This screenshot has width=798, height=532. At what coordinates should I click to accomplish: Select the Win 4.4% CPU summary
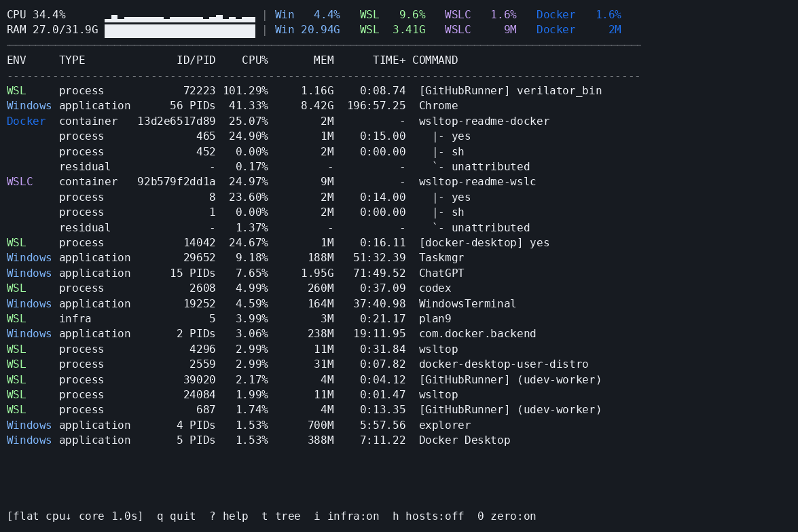point(308,15)
